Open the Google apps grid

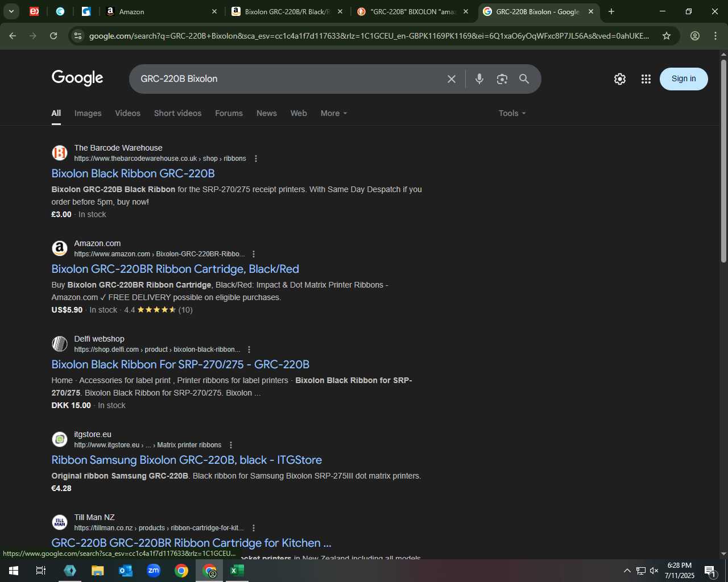pos(646,79)
